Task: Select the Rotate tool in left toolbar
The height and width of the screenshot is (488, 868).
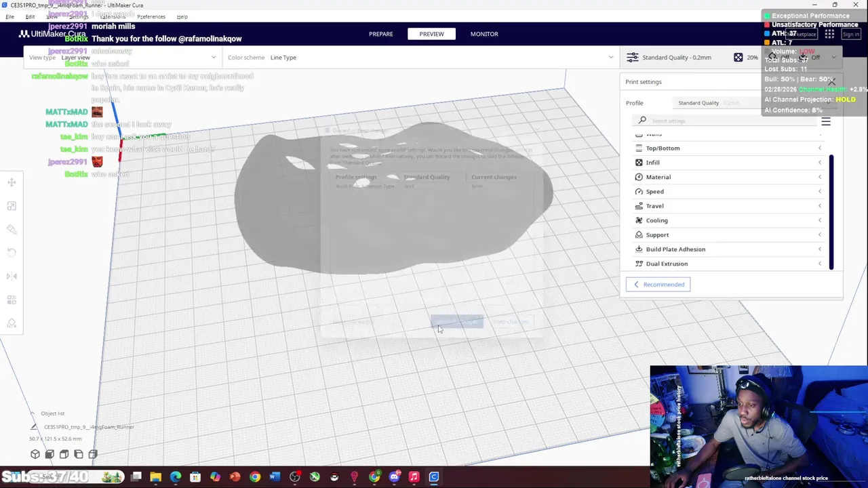Action: coord(12,252)
